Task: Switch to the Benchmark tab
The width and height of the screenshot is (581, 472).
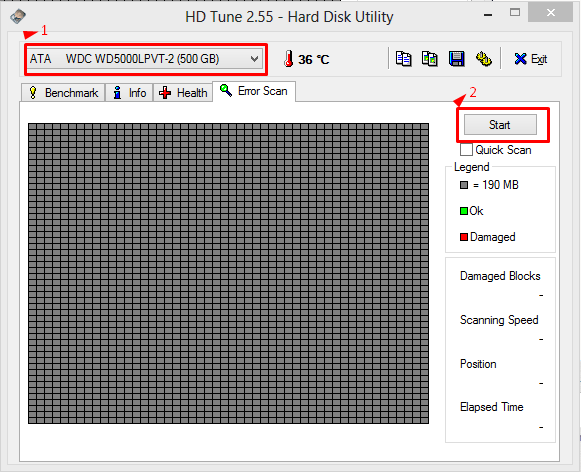Action: [x=63, y=93]
